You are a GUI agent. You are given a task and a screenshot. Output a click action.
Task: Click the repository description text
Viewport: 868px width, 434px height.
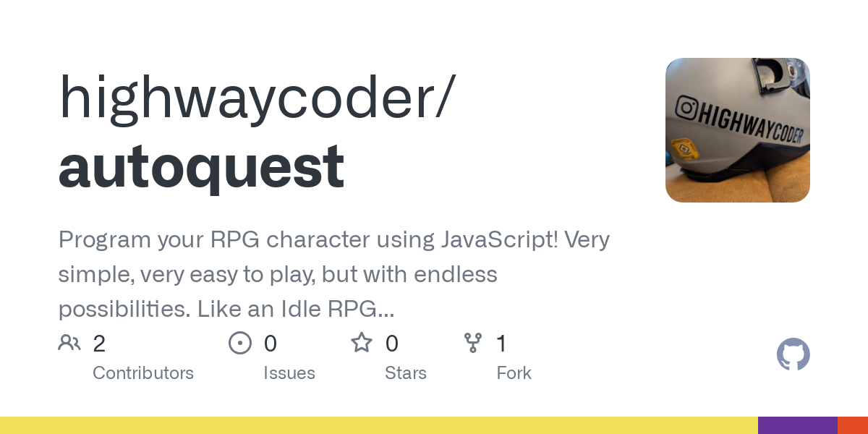point(333,275)
